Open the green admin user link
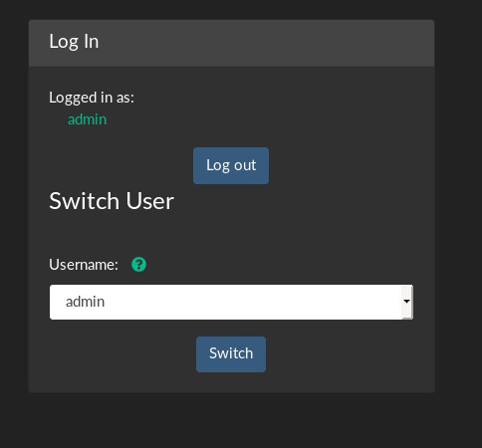 87,119
